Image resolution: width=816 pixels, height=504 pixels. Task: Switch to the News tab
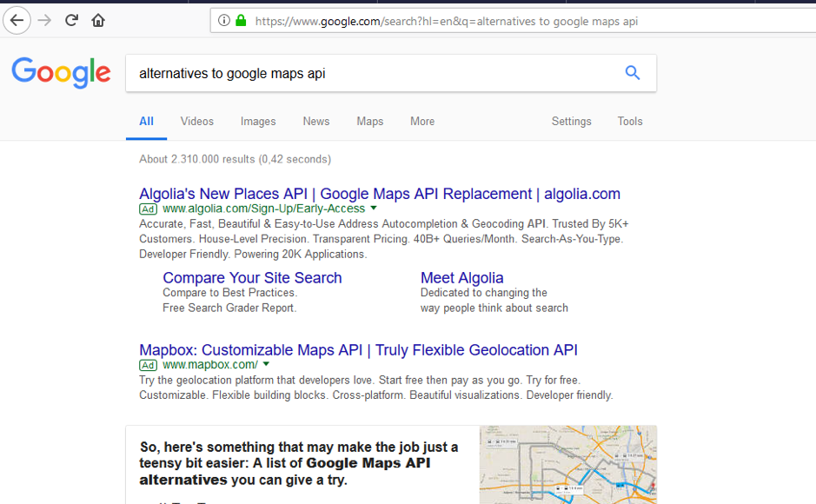[x=316, y=121]
